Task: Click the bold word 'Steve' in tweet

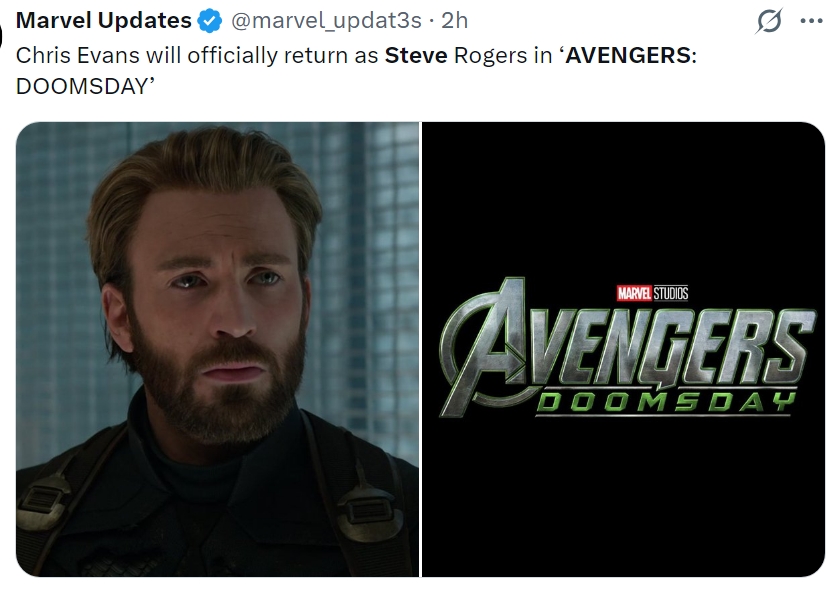Action: [x=416, y=55]
